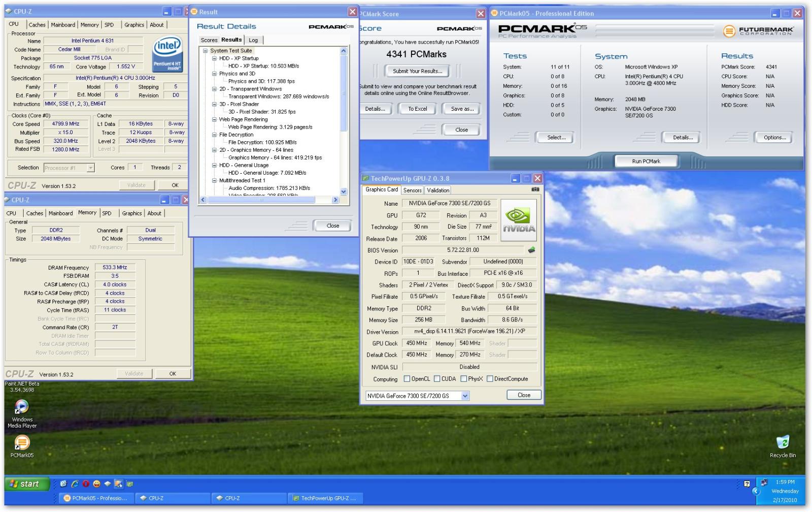
Task: Collapse the 2D - Transparent Windows node
Action: tap(214, 89)
